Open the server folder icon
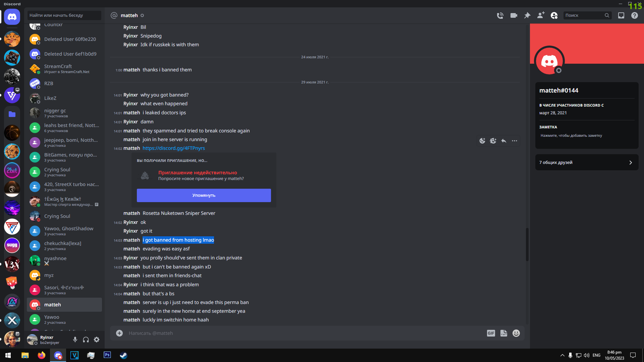 coord(12,114)
